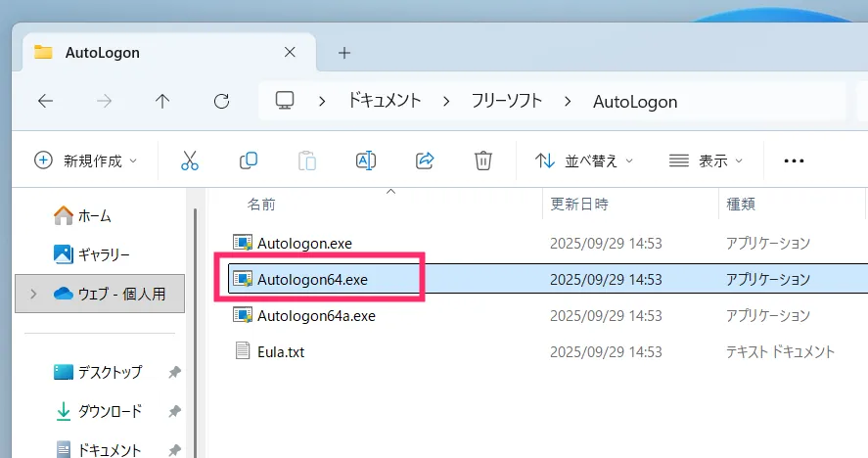
Task: Click the pin icon next to ダウンロード
Action: (x=174, y=411)
